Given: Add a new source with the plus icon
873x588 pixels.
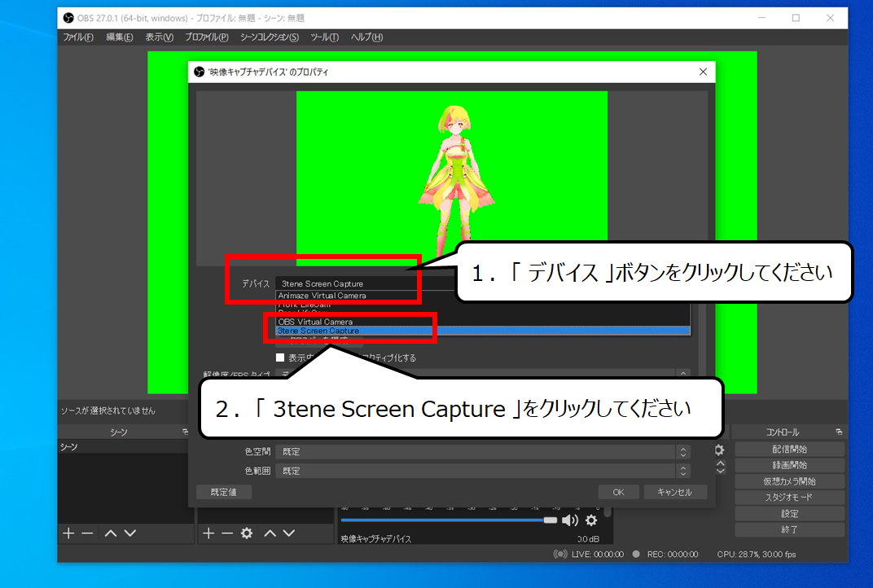Looking at the screenshot, I should click(x=208, y=533).
